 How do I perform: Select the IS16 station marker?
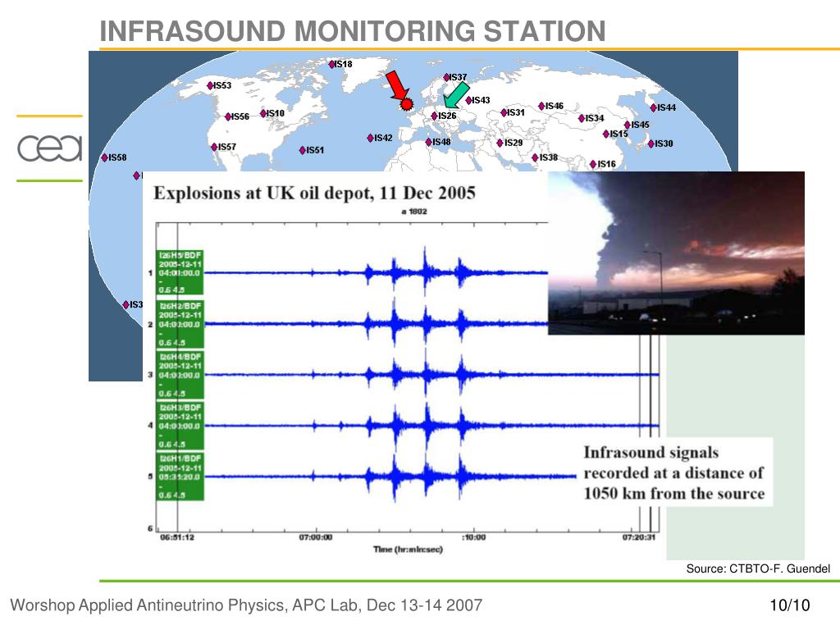coord(594,164)
